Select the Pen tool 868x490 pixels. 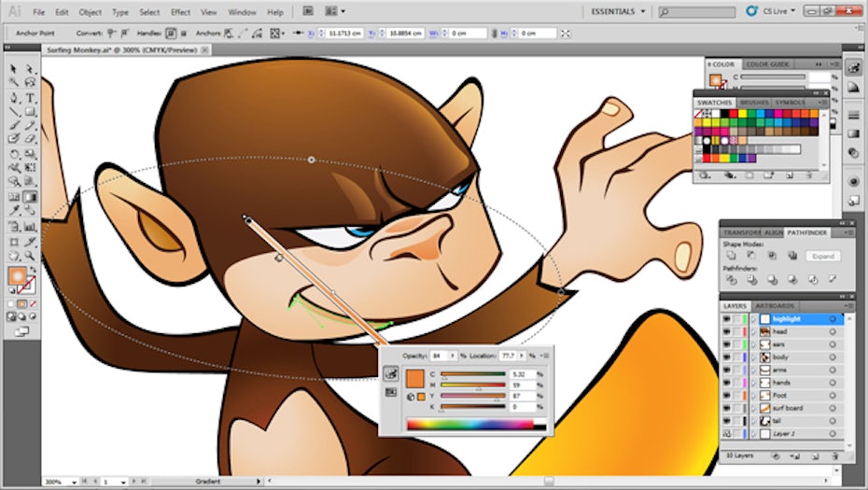tap(14, 99)
